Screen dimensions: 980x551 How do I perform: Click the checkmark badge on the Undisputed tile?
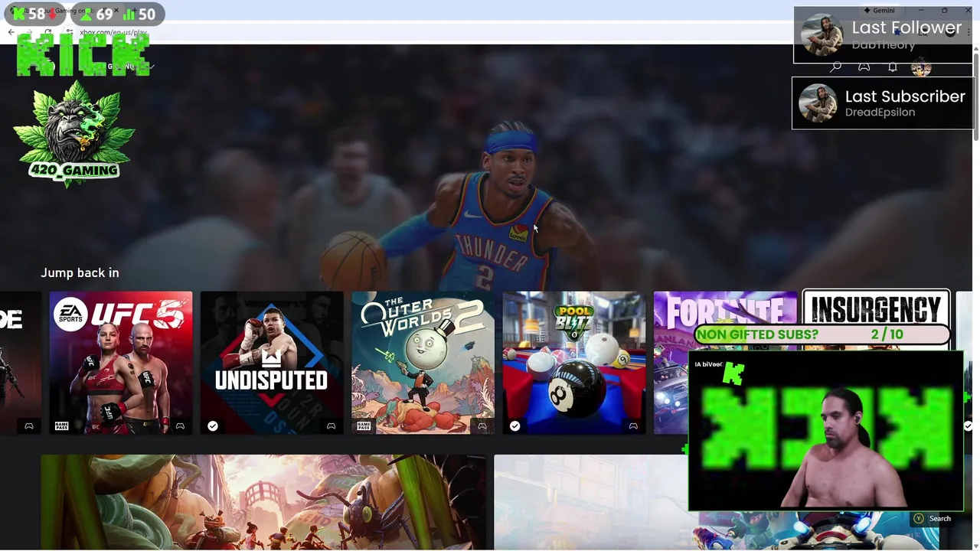(x=213, y=426)
